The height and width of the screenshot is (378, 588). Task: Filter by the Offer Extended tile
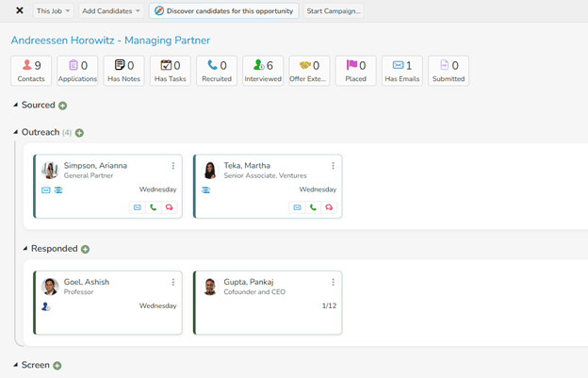(309, 71)
